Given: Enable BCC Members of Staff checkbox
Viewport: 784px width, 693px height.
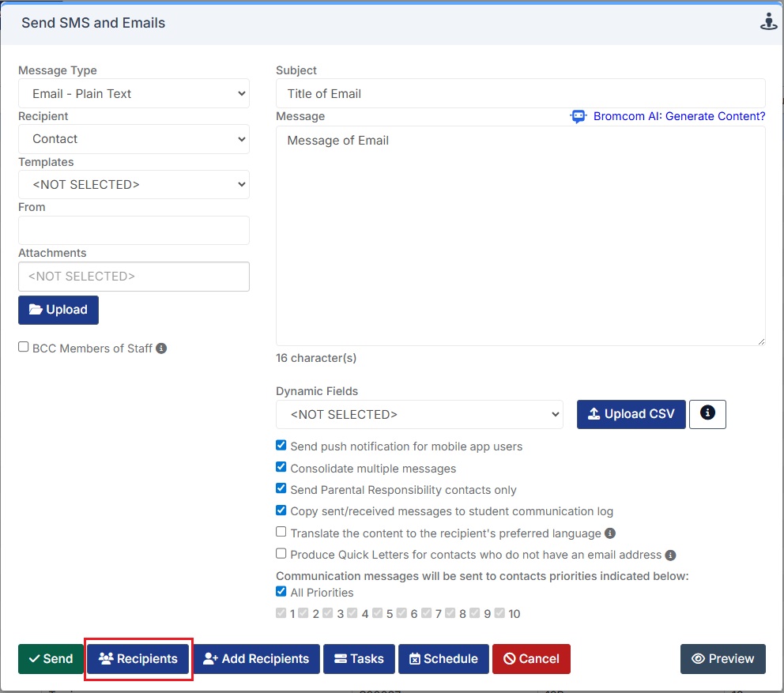Looking at the screenshot, I should [x=24, y=347].
